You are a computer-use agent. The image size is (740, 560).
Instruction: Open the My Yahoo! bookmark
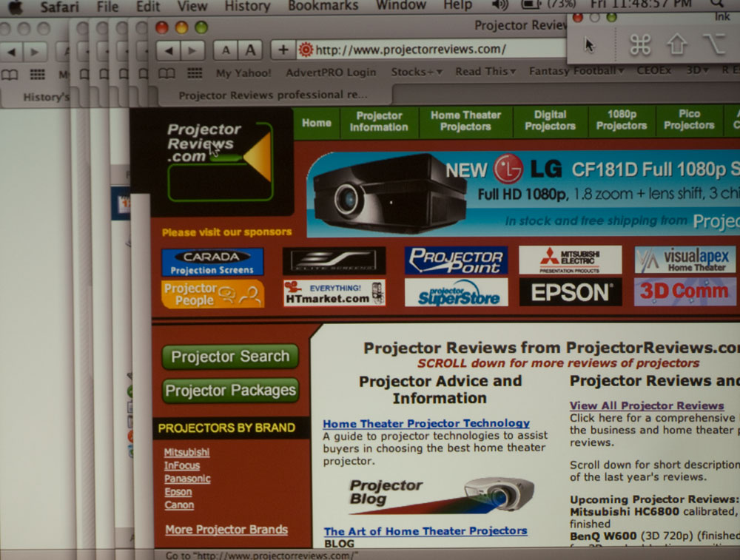(x=243, y=73)
